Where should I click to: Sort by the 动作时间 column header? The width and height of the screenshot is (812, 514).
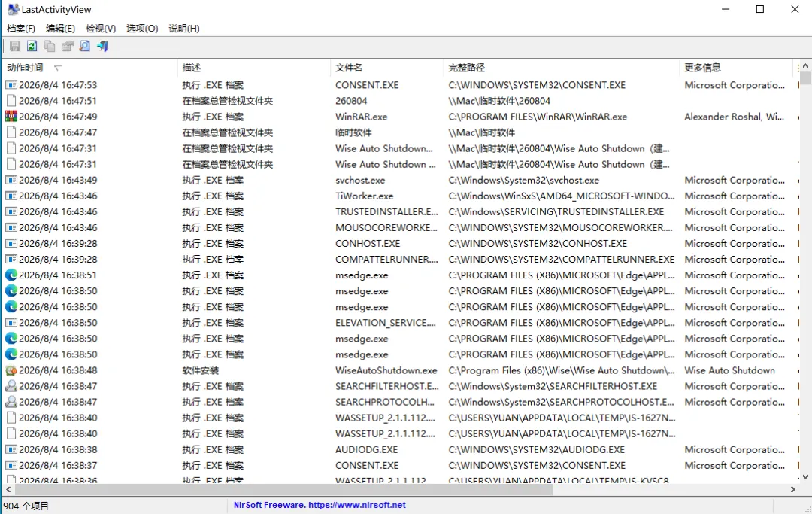coord(89,68)
